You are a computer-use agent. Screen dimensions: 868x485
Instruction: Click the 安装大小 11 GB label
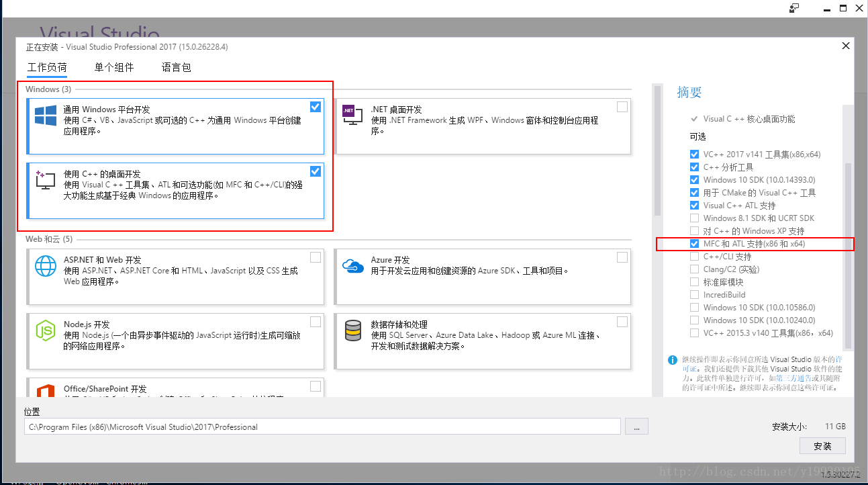[809, 427]
